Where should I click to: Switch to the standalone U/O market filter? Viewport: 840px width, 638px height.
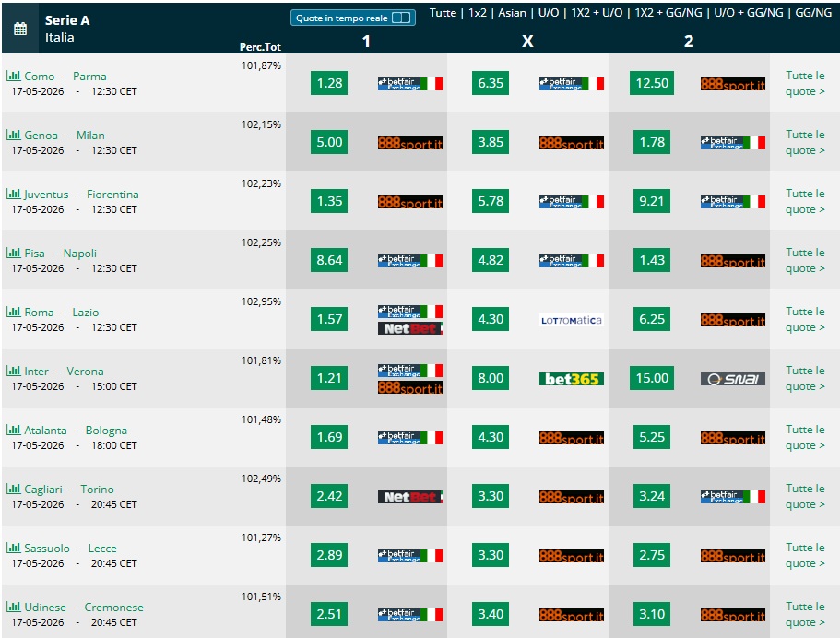pos(549,12)
